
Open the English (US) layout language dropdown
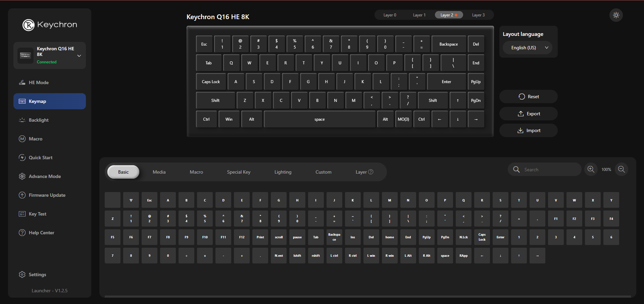528,48
